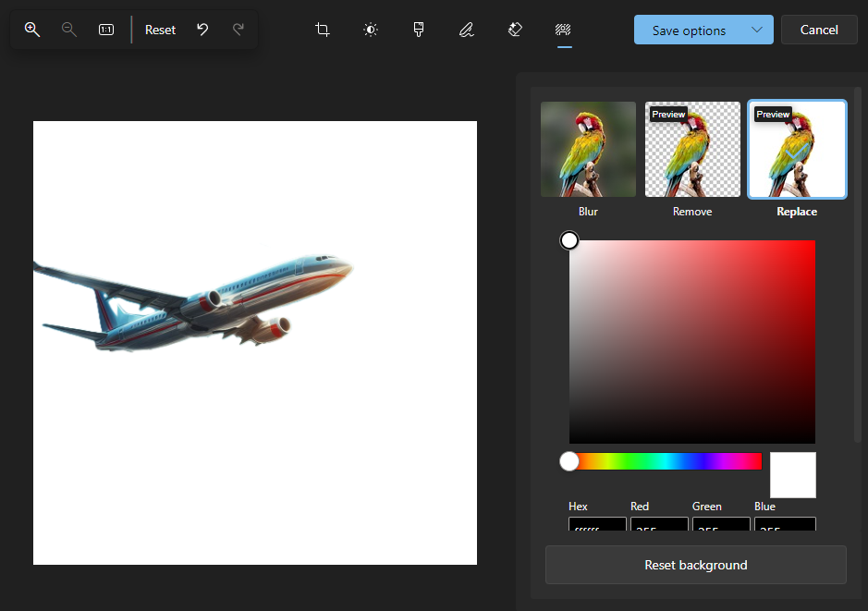The width and height of the screenshot is (868, 611).
Task: Click the Remove label text
Action: [692, 212]
